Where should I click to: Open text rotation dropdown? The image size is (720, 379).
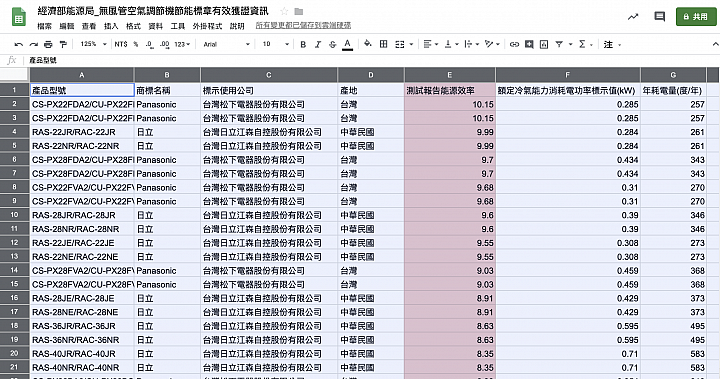pos(492,45)
